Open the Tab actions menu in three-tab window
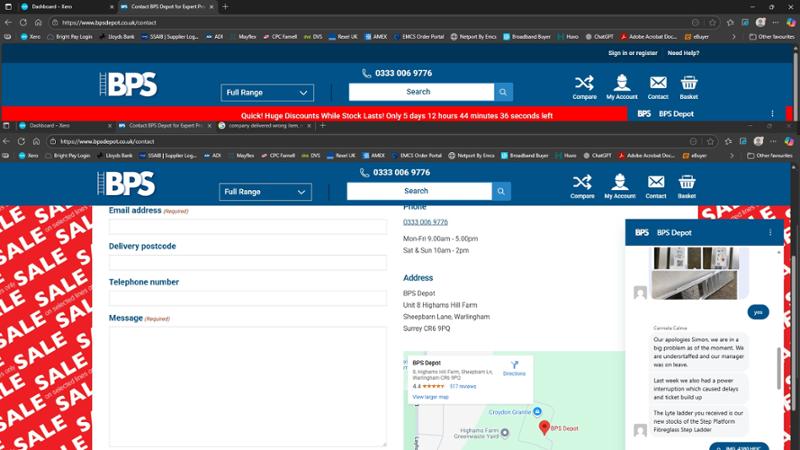800x450 pixels. coord(6,126)
